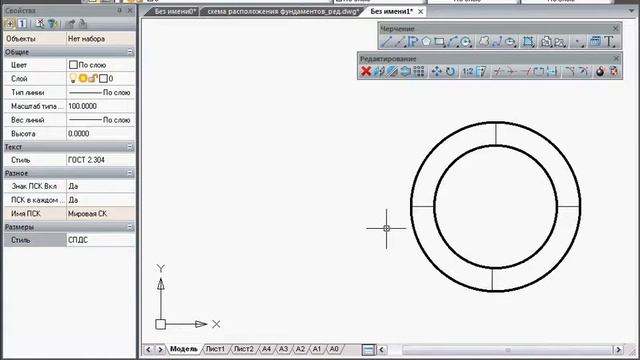This screenshot has width=640, height=360.
Task: Open Размеры Стиль 'СПДС' dropdown
Action: [100, 240]
